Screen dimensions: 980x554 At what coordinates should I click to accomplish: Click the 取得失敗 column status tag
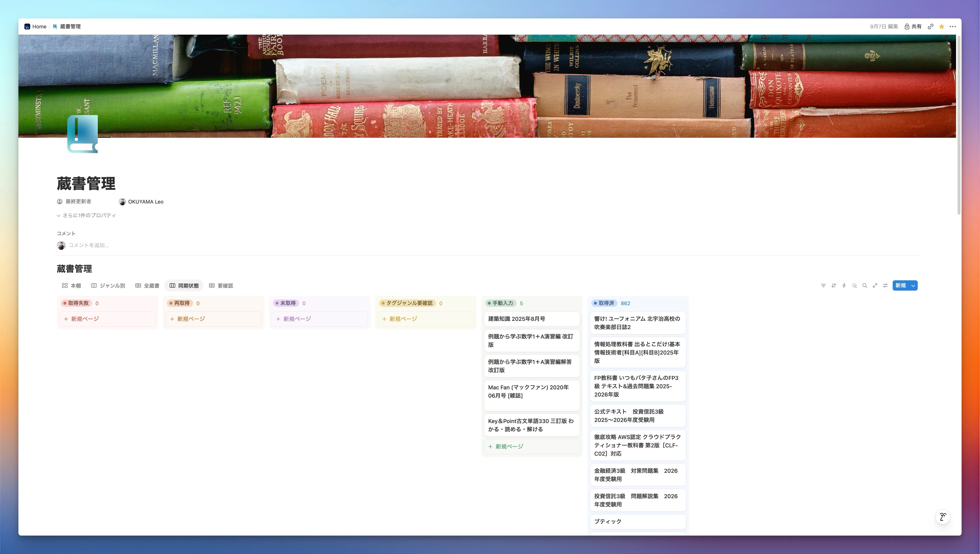pos(76,303)
